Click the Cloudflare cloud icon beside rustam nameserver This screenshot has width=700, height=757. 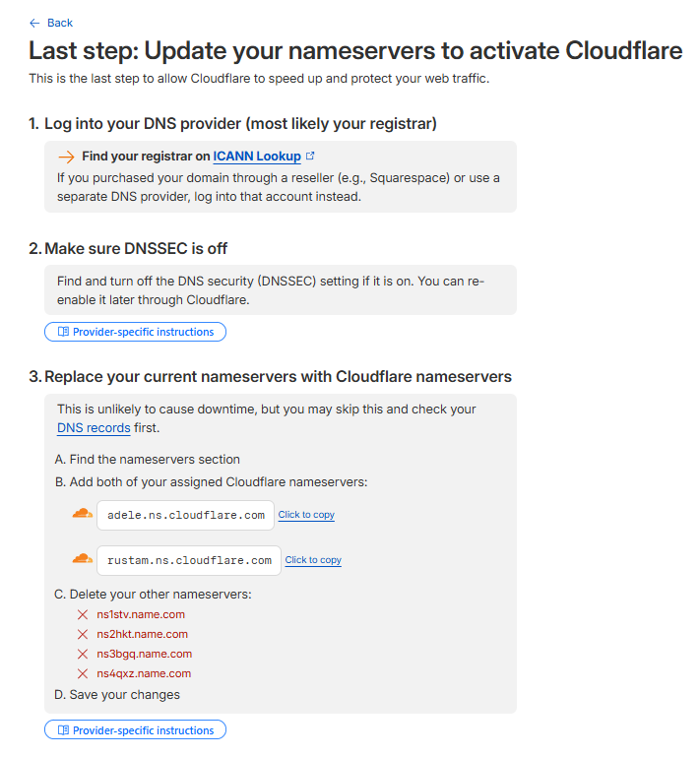point(82,558)
